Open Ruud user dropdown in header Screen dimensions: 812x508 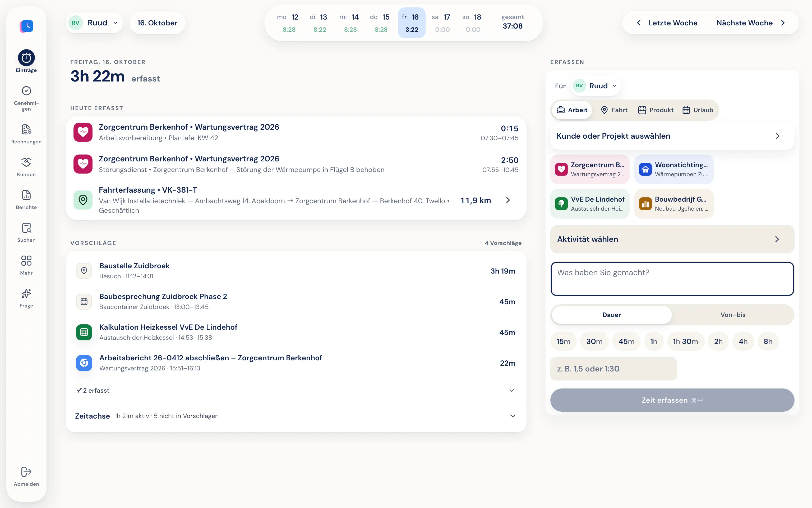94,23
